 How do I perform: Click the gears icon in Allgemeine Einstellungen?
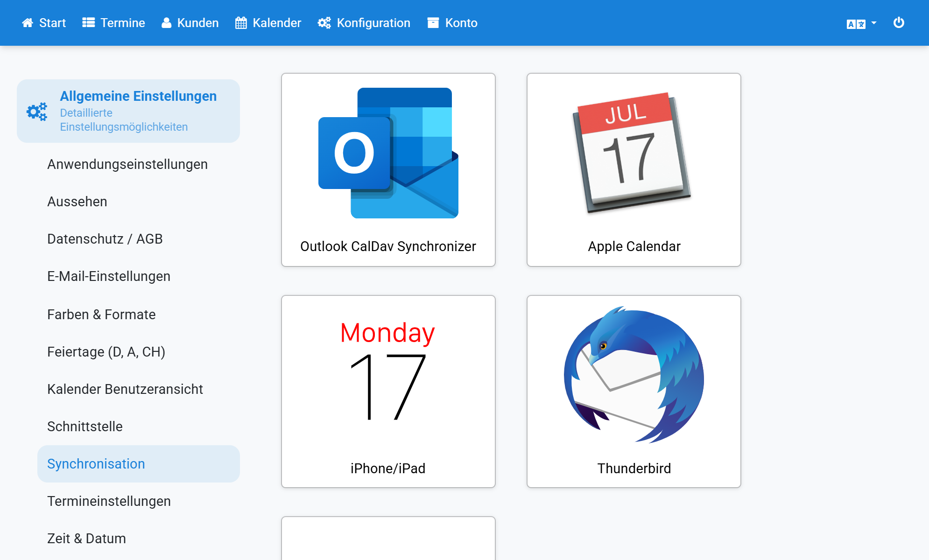point(37,112)
